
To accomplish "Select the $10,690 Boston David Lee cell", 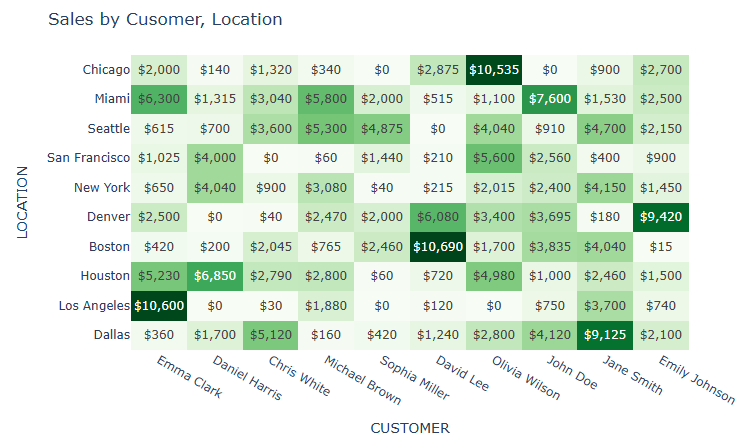I will pos(438,247).
